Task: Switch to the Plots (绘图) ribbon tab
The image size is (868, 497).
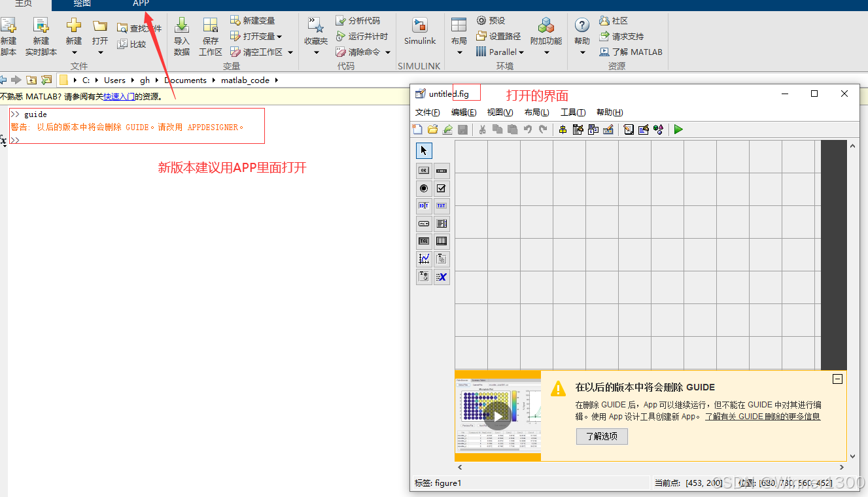Action: [x=82, y=4]
